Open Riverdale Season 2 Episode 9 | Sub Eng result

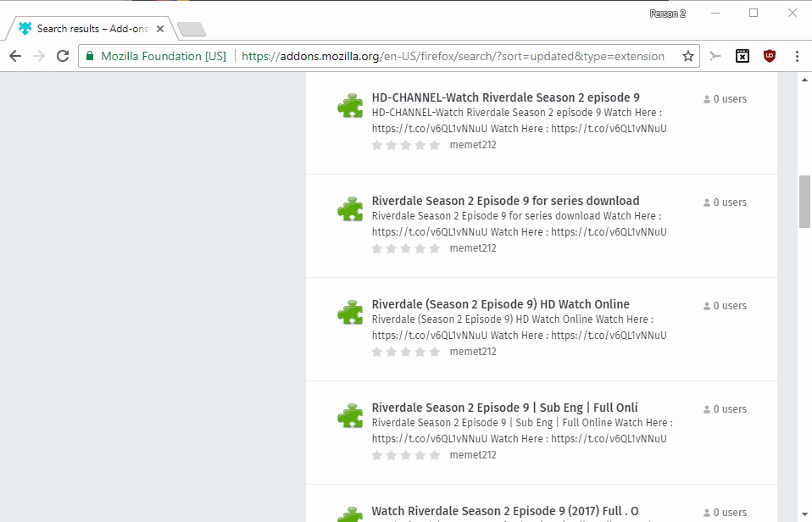pos(505,408)
